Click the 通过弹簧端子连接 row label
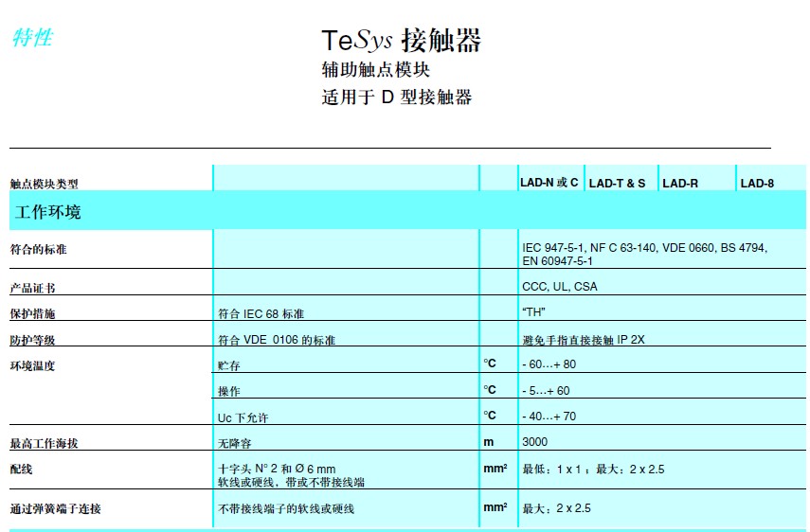This screenshot has width=810, height=532. [x=55, y=508]
